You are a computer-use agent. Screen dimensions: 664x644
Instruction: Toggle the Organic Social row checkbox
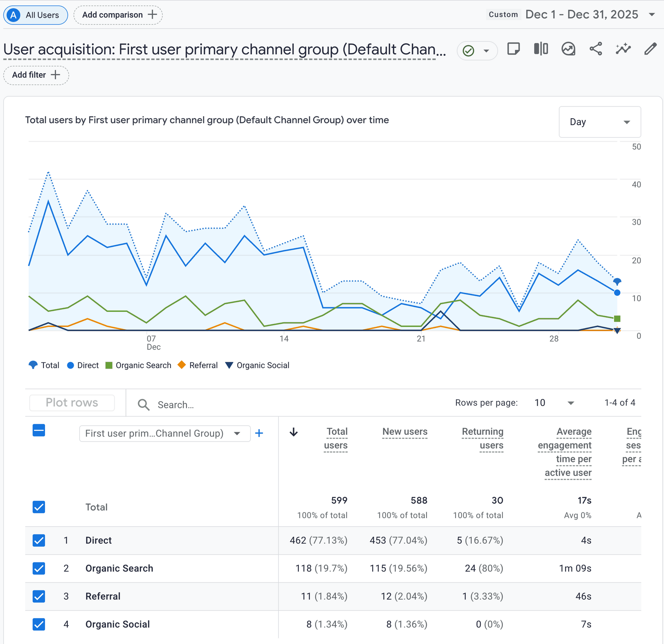(39, 624)
